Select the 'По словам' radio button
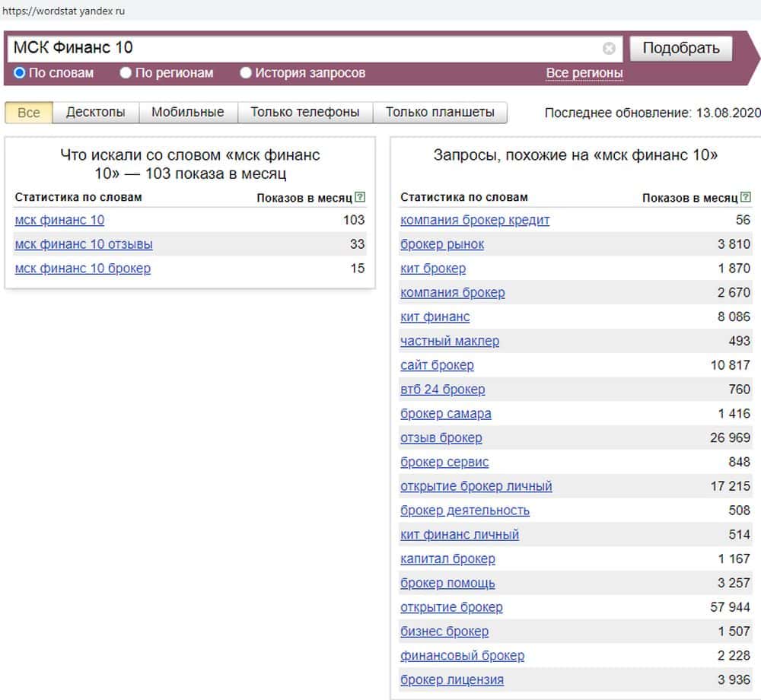The image size is (761, 700). point(20,73)
